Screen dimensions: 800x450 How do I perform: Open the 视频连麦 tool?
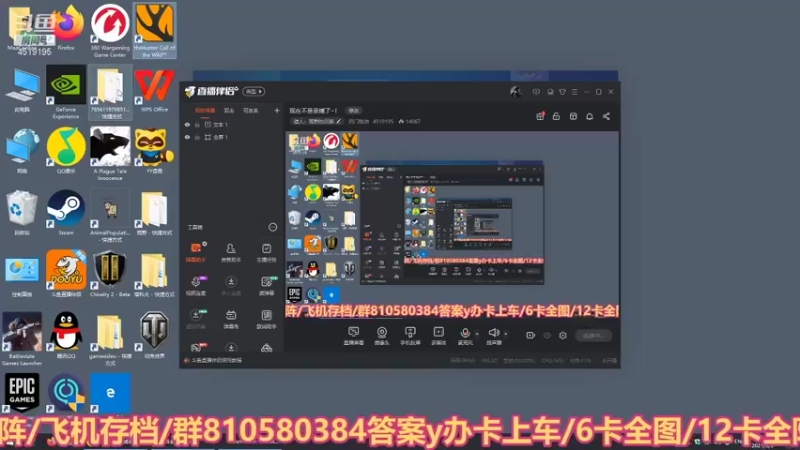(x=196, y=286)
